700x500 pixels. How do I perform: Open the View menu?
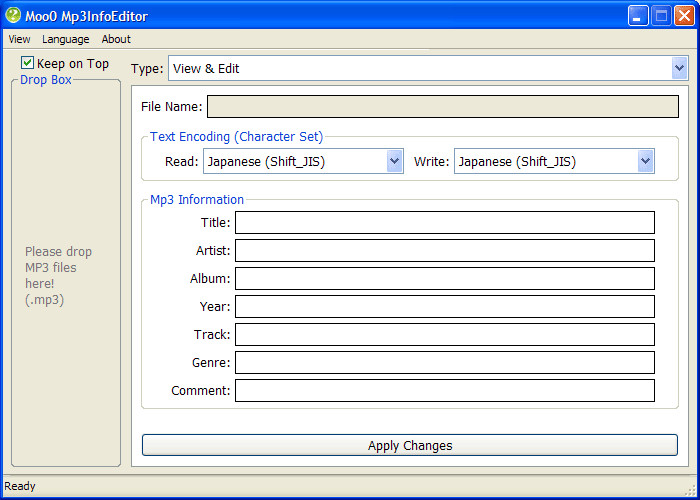19,39
